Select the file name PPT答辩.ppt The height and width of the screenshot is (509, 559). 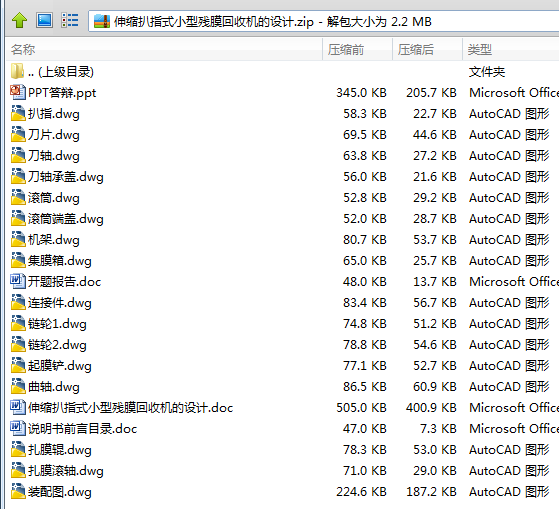click(62, 93)
